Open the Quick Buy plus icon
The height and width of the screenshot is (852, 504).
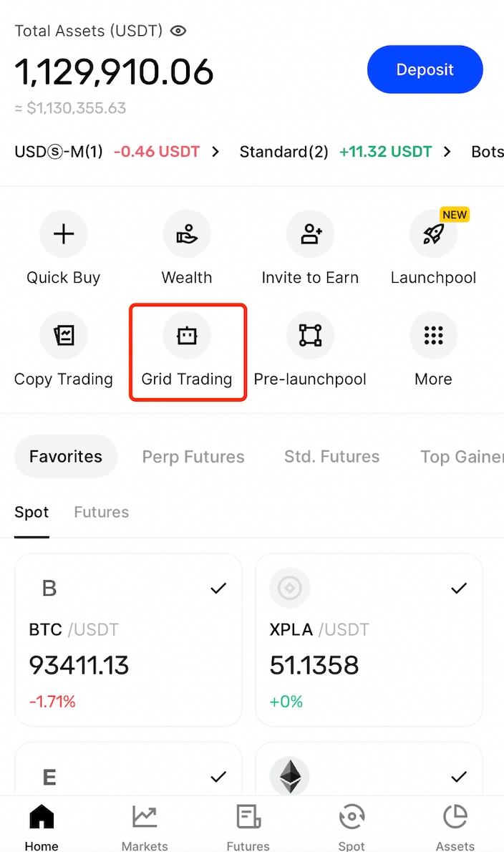tap(64, 234)
